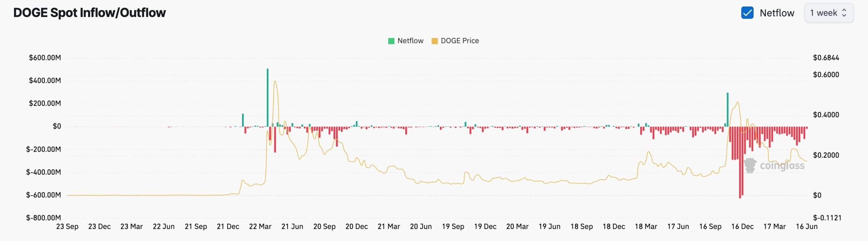Click the 19 Jun date label
The height and width of the screenshot is (241, 868).
pyautogui.click(x=550, y=226)
